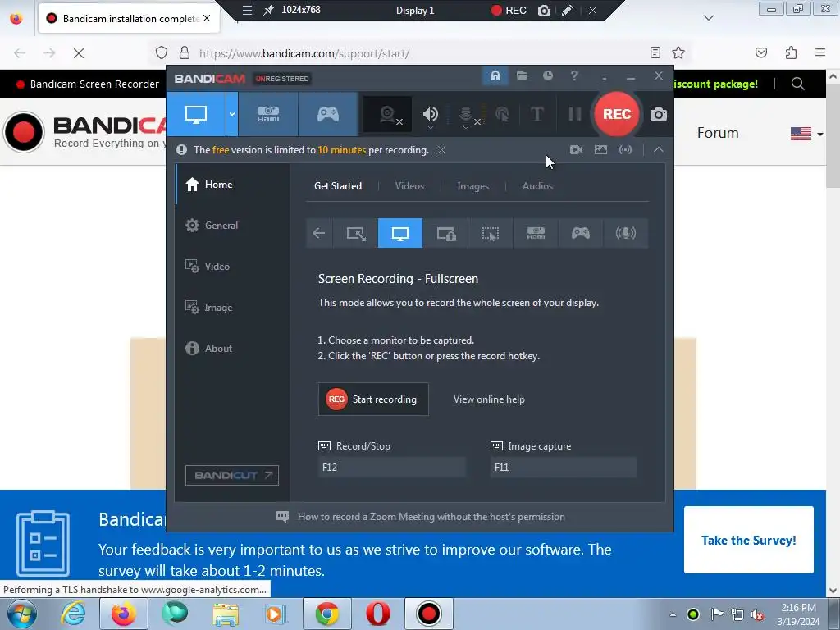Select Screen Recording mode in Bandicam toolbar

pyautogui.click(x=195, y=114)
